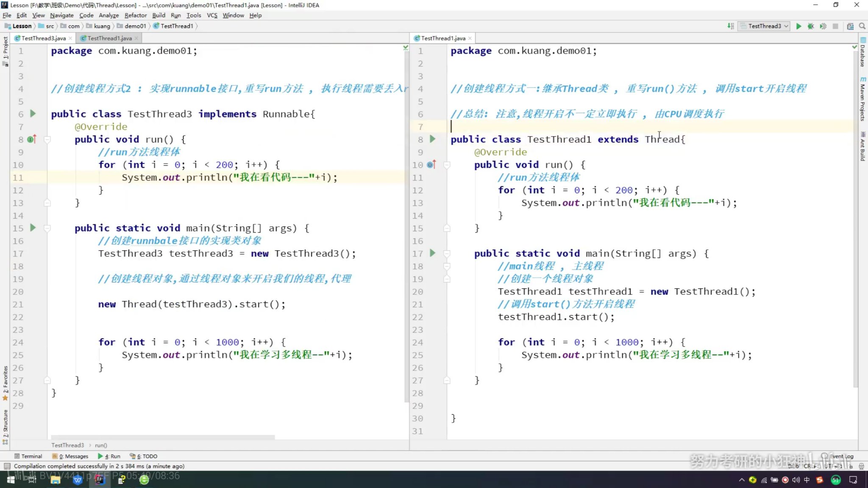
Task: Run with coverage icon in toolbar
Action: (x=823, y=26)
